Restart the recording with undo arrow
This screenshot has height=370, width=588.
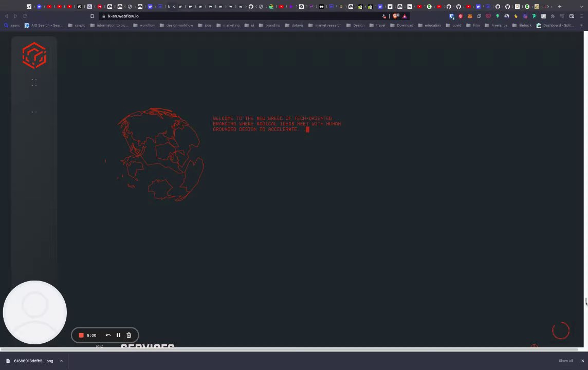pyautogui.click(x=108, y=335)
